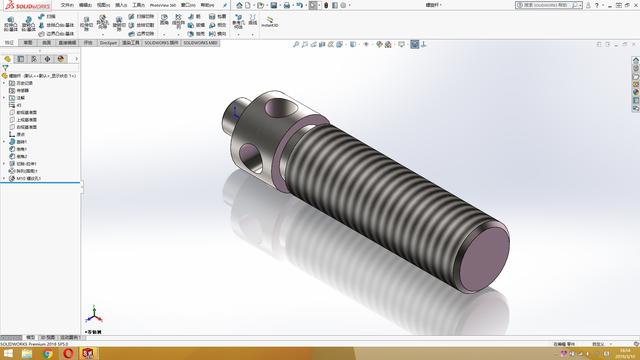
Task: Choose the Lofted Boss/Base tool
Action: click(x=56, y=25)
